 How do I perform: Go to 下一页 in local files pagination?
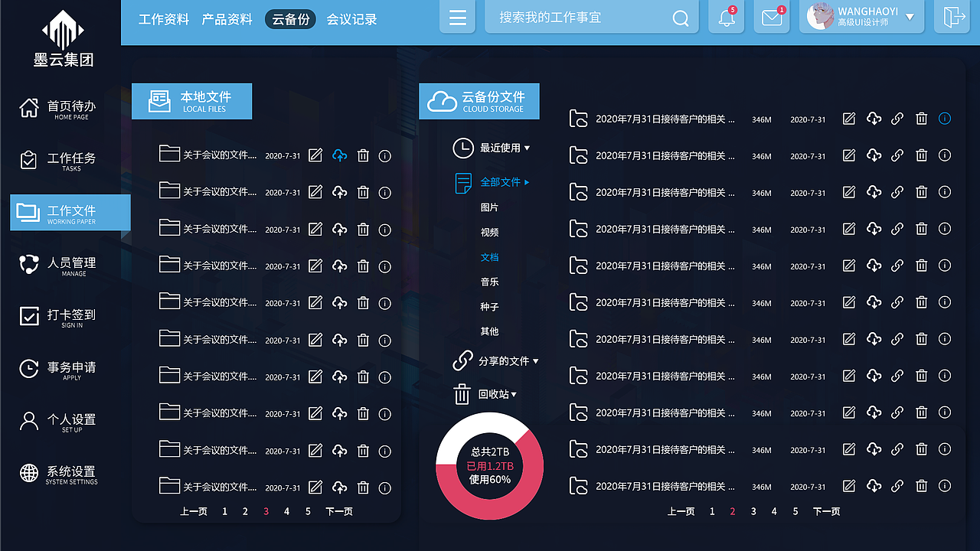coord(339,511)
